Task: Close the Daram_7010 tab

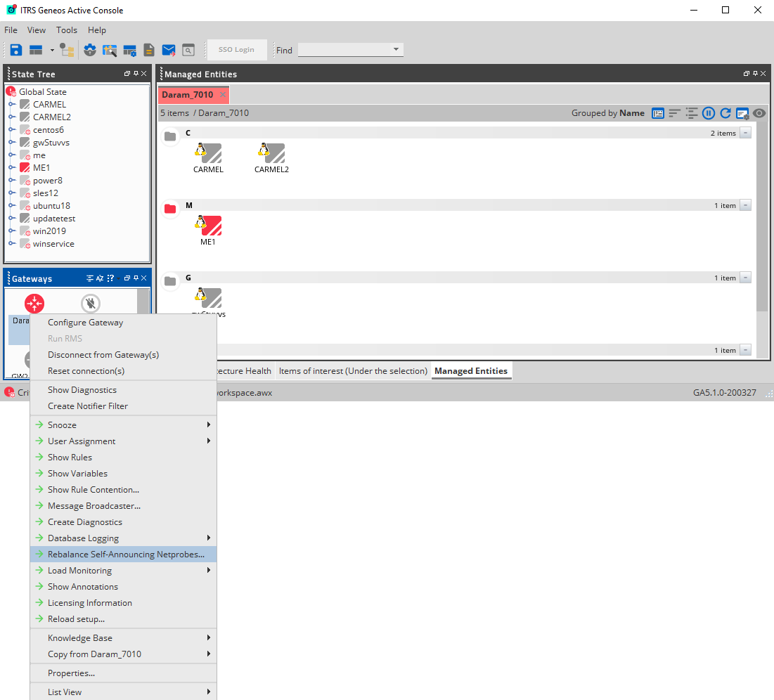Action: click(223, 95)
